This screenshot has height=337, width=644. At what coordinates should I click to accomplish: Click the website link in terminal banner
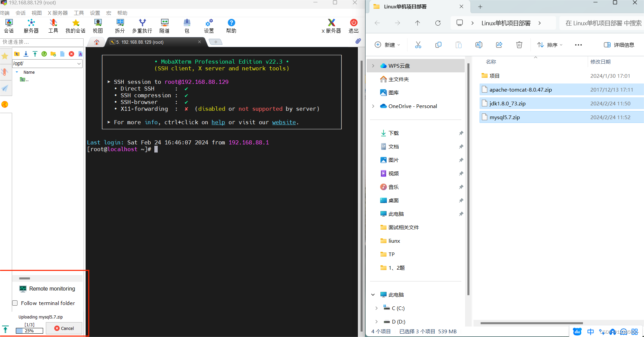284,122
